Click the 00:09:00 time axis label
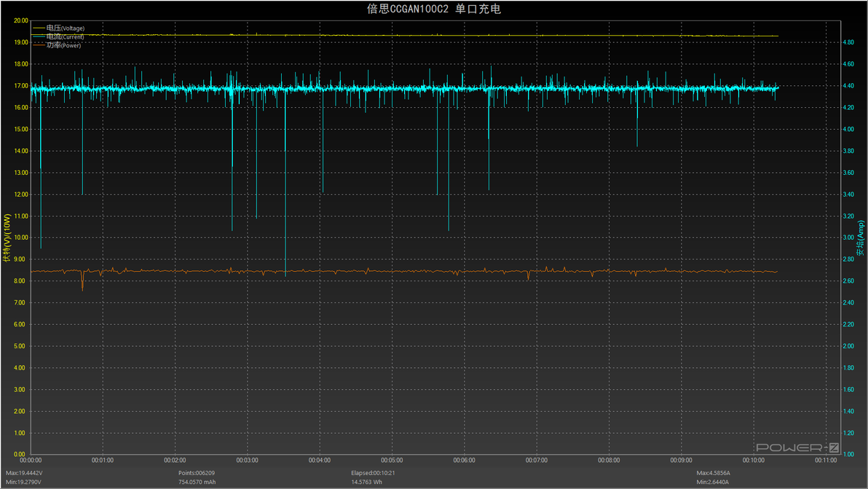Screen dimensions: 868x489 [x=681, y=460]
